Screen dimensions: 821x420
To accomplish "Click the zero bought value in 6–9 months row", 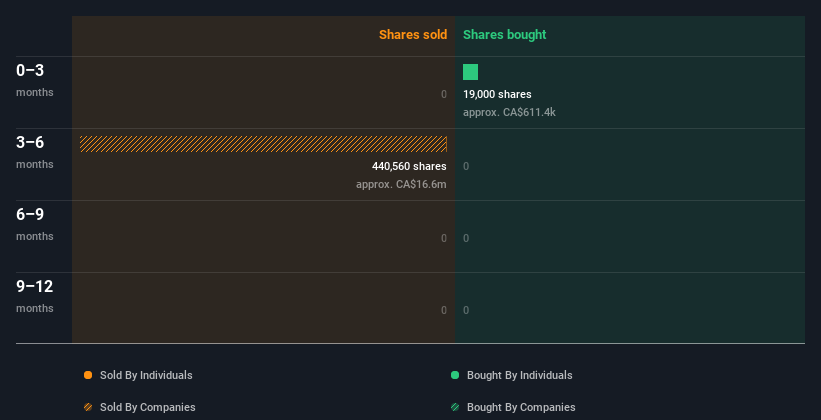I will click(x=466, y=238).
